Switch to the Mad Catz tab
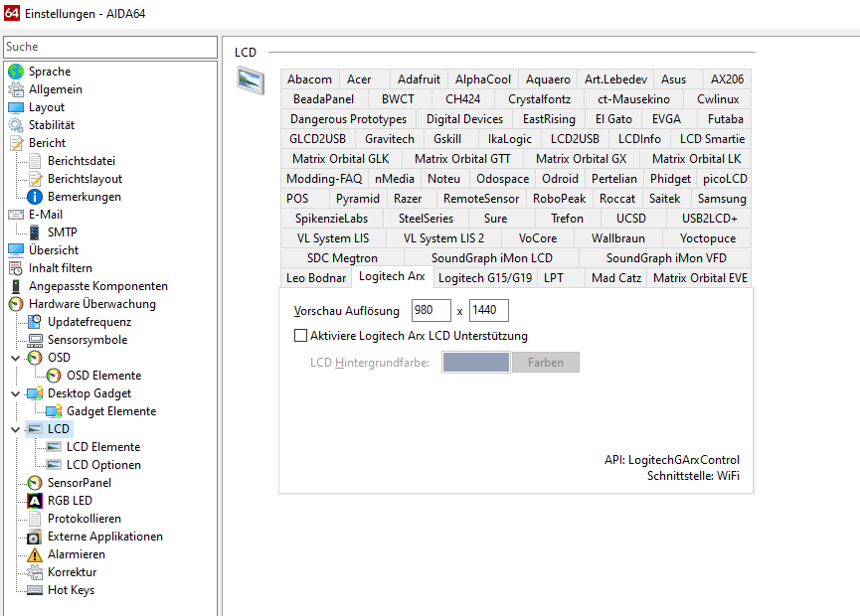This screenshot has width=860, height=616. click(x=616, y=278)
